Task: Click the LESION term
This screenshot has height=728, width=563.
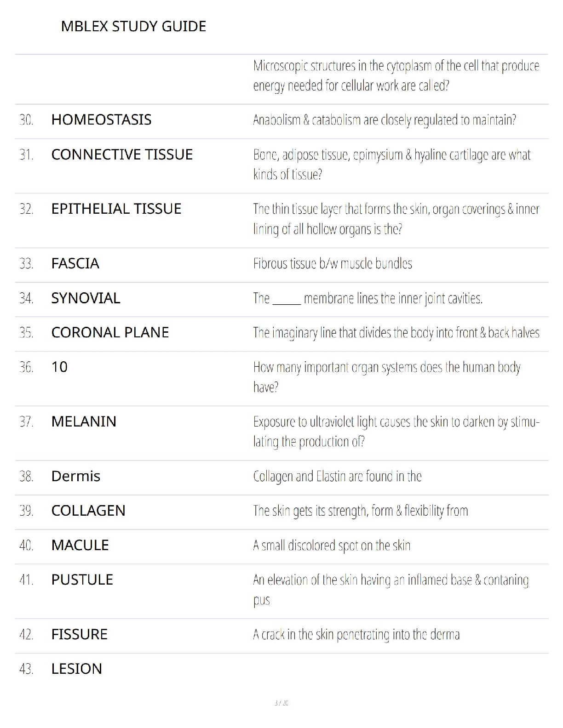Action: (x=76, y=669)
